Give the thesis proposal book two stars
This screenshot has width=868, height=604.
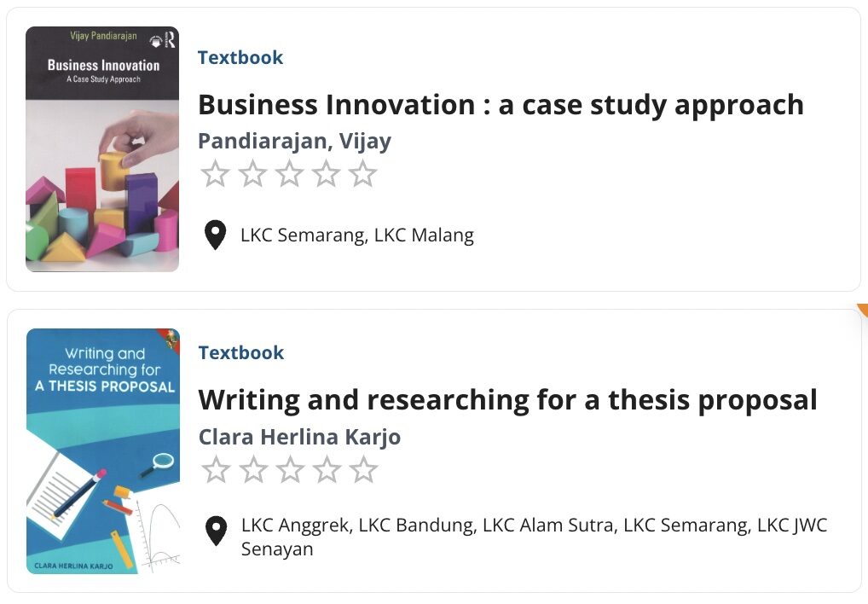253,469
